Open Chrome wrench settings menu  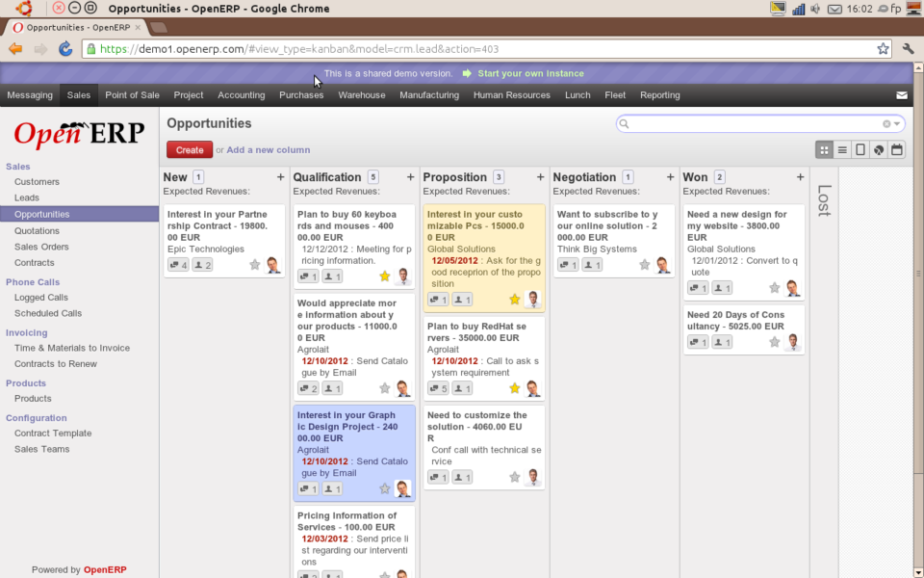[x=908, y=49]
